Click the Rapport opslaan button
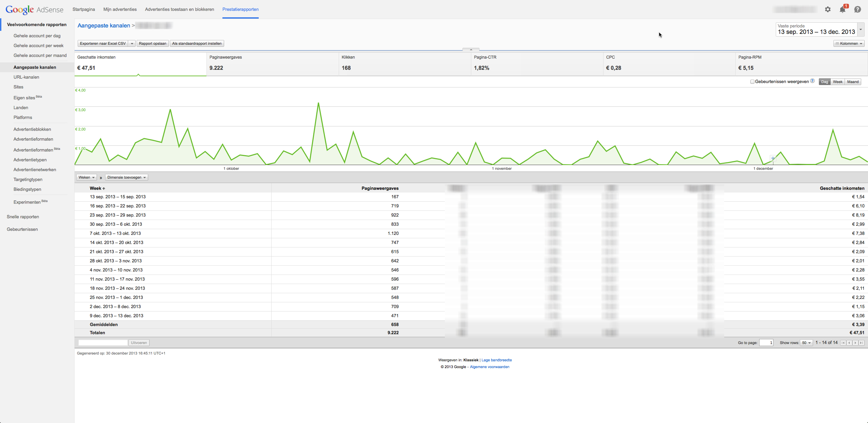Screen dimensions: 868x423 point(153,43)
